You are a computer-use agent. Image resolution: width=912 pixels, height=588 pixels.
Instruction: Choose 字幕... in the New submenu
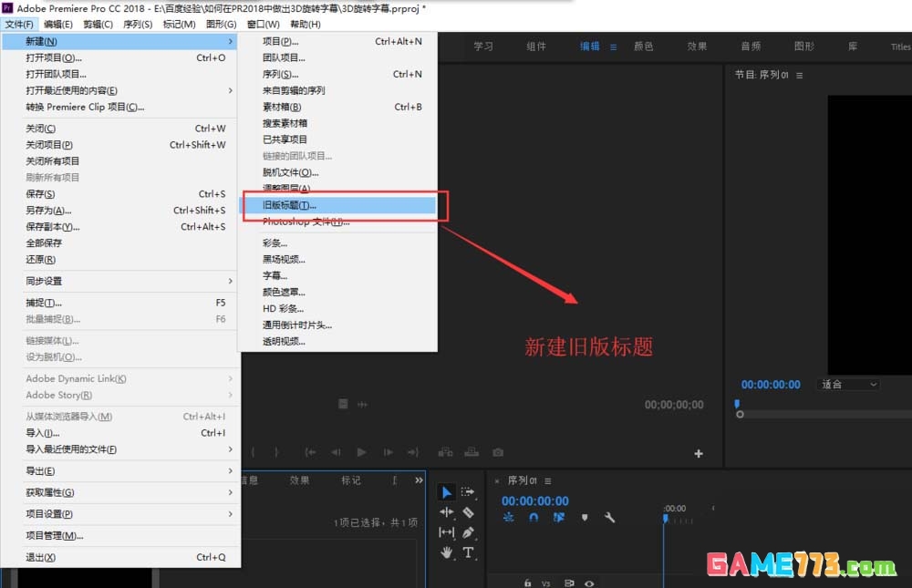[x=338, y=275]
